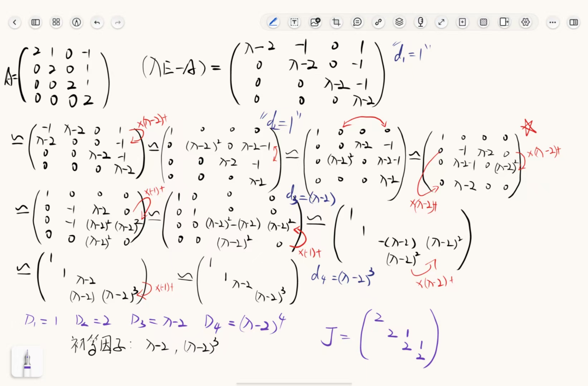Toggle the right side split panel

point(574,23)
